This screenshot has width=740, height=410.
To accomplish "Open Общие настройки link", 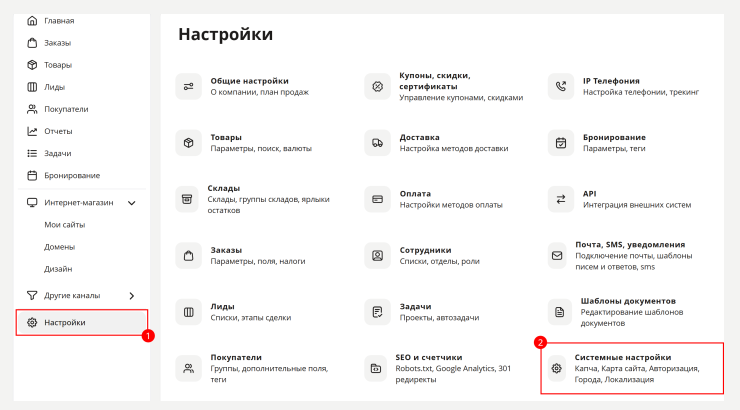I will click(250, 81).
